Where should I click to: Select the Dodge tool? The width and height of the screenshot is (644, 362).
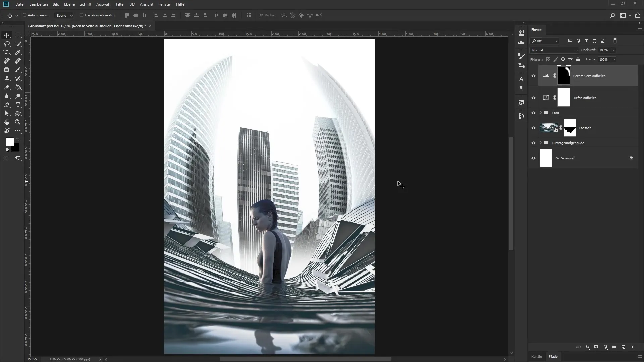click(18, 96)
